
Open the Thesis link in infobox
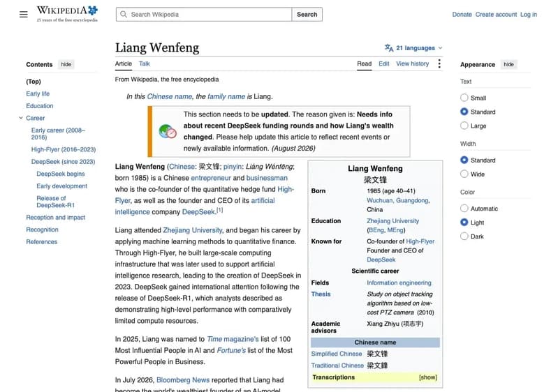pyautogui.click(x=321, y=294)
